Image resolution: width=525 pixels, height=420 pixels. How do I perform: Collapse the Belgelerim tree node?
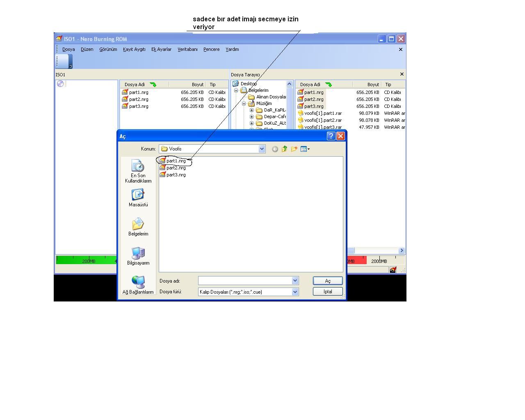pyautogui.click(x=236, y=90)
